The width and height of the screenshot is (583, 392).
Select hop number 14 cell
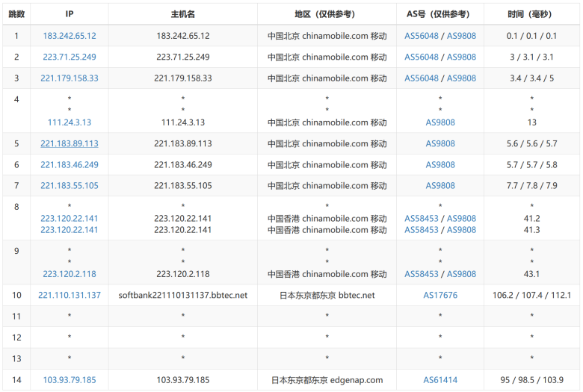(x=16, y=380)
